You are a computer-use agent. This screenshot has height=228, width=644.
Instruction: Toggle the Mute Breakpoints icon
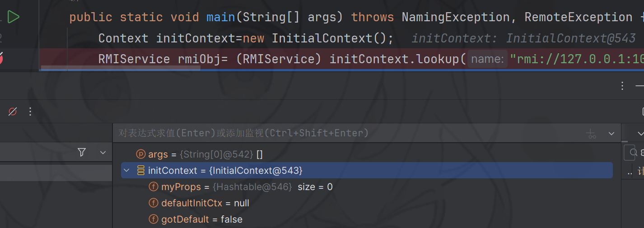13,112
